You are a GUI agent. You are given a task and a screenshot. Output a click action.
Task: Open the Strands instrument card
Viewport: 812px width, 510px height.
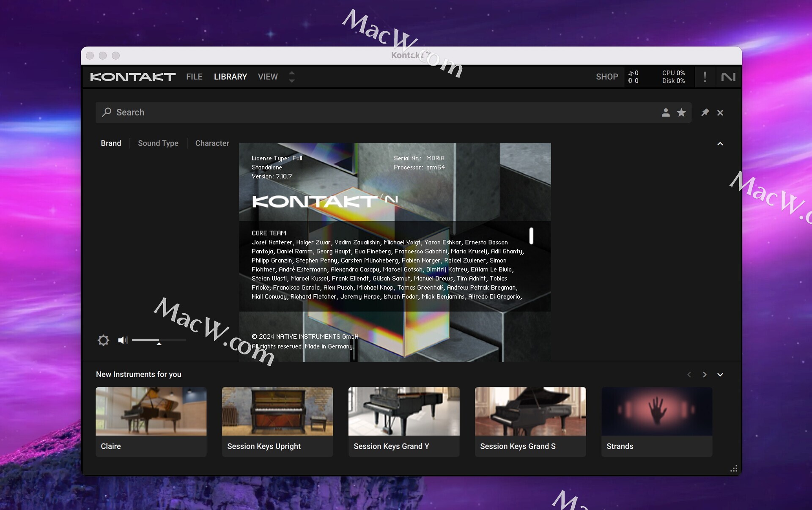pos(657,422)
